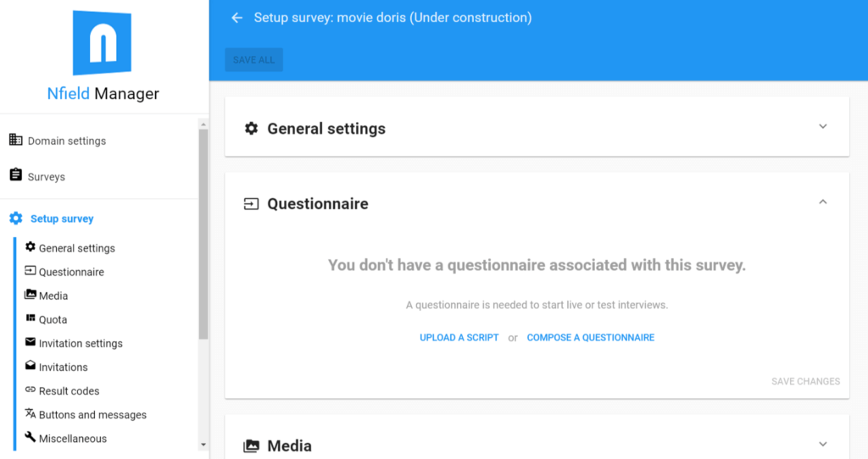This screenshot has height=459, width=868.
Task: Expand the Media panel chevron
Action: (822, 444)
